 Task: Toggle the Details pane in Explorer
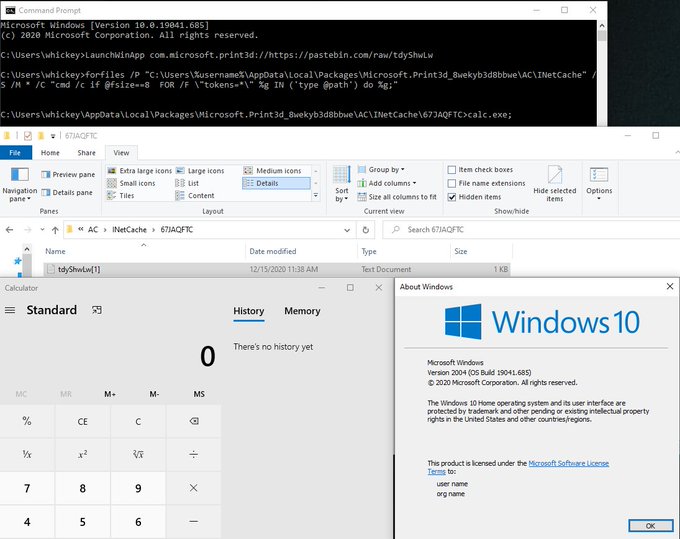coord(67,193)
